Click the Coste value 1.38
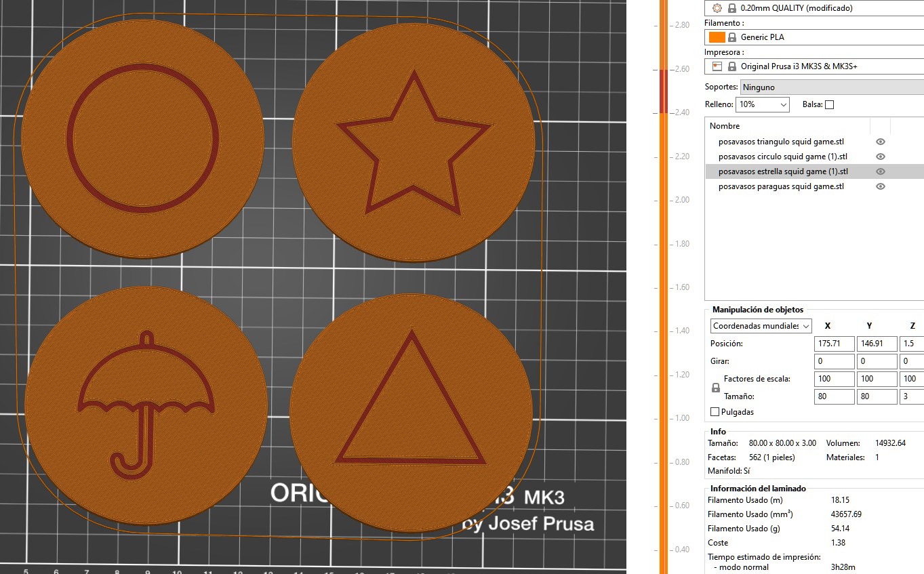This screenshot has height=574, width=924. pos(839,543)
